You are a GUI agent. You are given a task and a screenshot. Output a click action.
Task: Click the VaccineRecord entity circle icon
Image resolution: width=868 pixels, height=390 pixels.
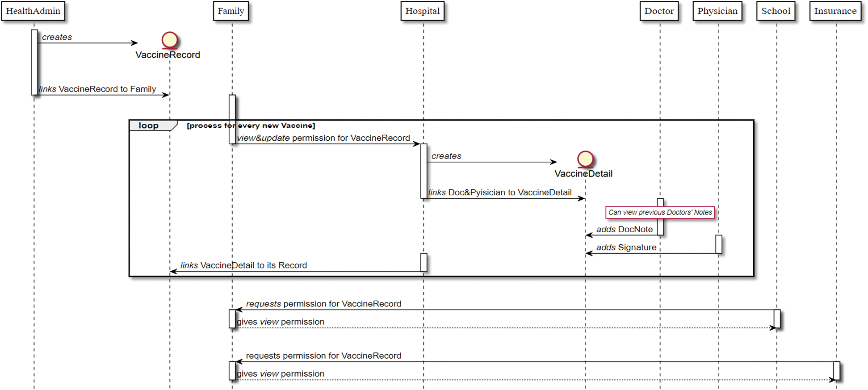click(x=170, y=40)
